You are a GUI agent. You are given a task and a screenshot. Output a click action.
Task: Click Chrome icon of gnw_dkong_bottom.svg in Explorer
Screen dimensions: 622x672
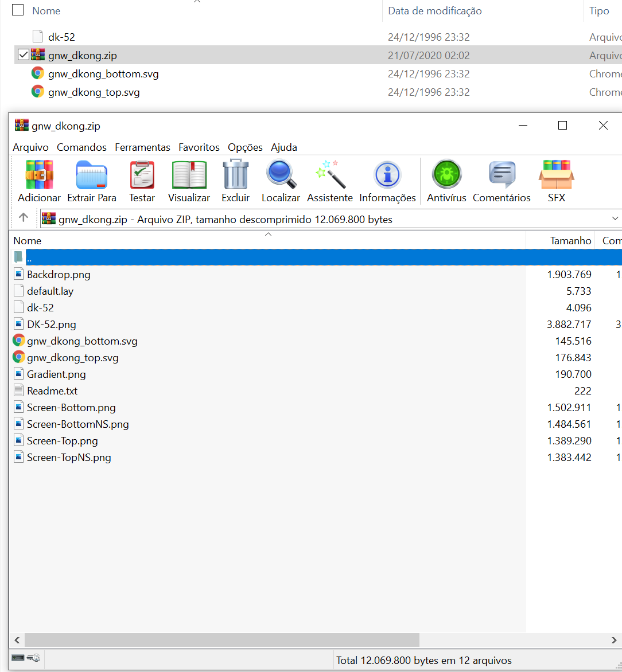point(38,73)
